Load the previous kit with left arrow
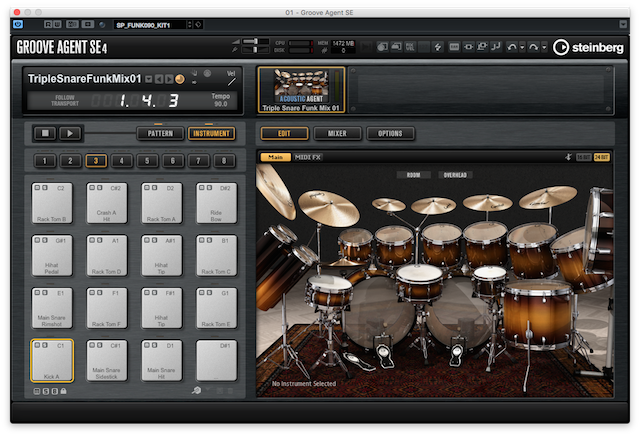The width and height of the screenshot is (640, 436). [159, 79]
